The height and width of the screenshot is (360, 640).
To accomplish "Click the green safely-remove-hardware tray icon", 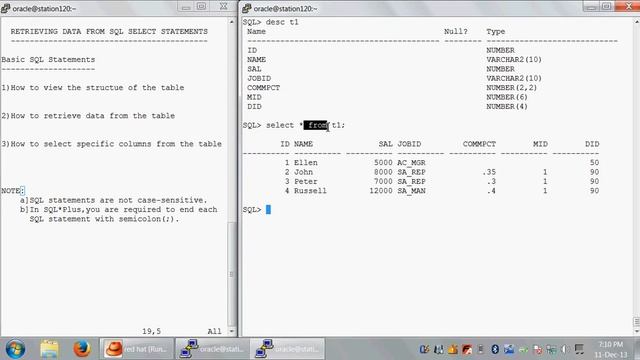I will pyautogui.click(x=523, y=349).
